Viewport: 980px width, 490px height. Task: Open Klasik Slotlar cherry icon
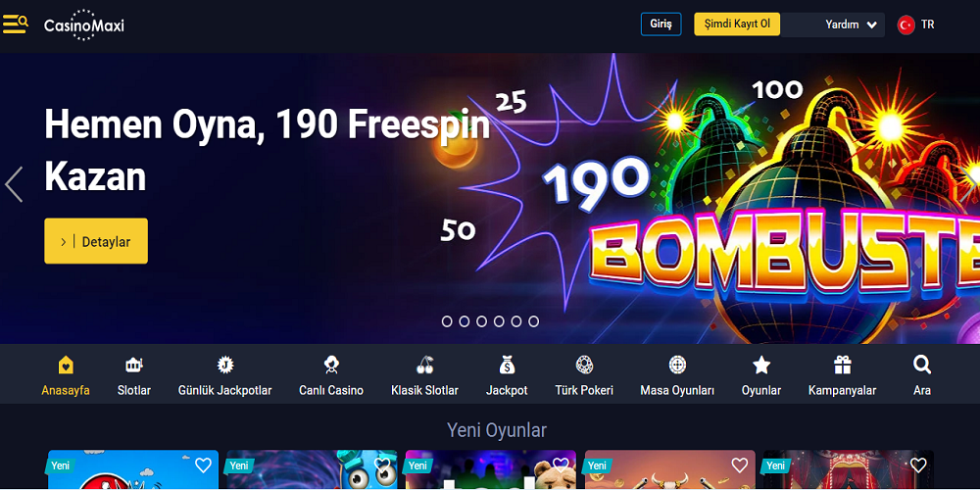click(424, 365)
